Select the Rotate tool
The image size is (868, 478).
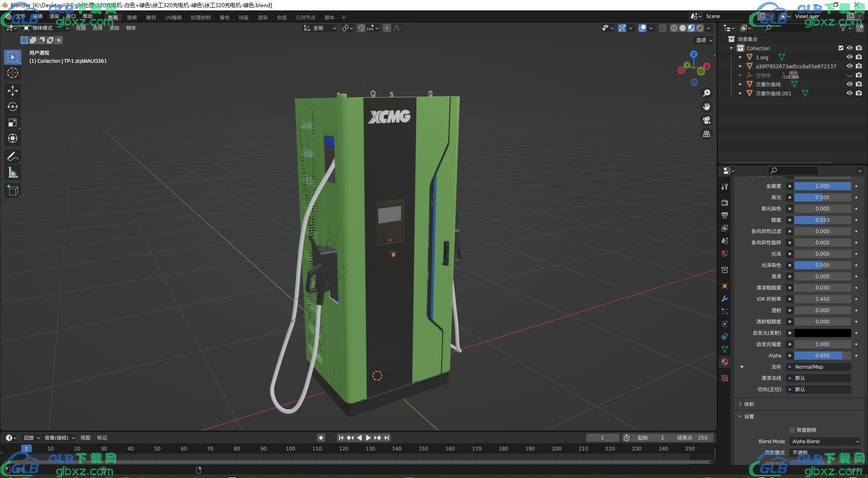(13, 107)
